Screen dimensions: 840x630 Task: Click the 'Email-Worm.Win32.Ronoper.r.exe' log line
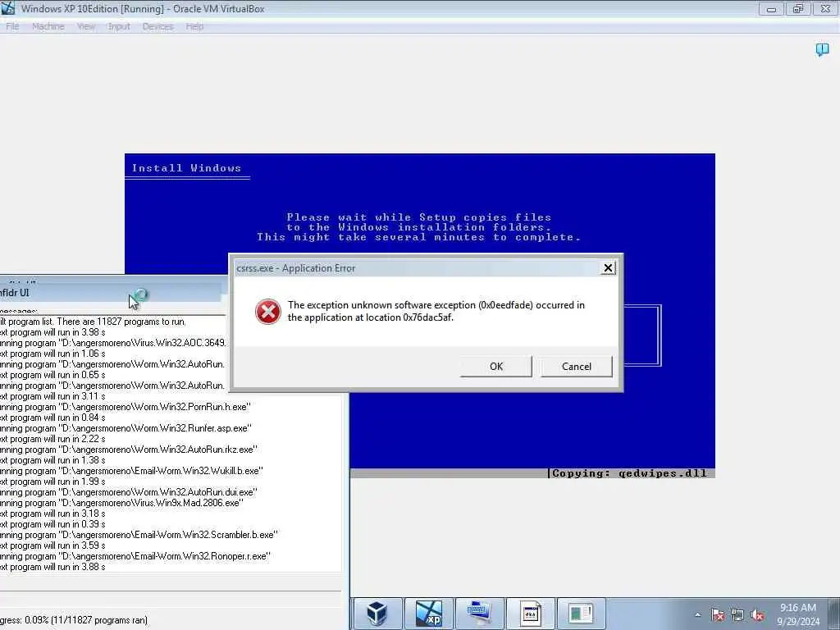pos(135,556)
